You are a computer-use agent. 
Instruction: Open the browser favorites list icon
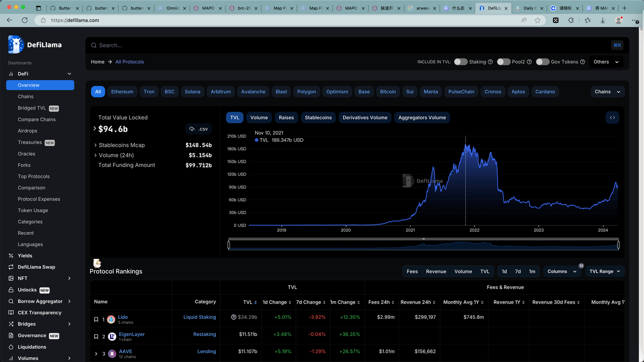point(587,20)
